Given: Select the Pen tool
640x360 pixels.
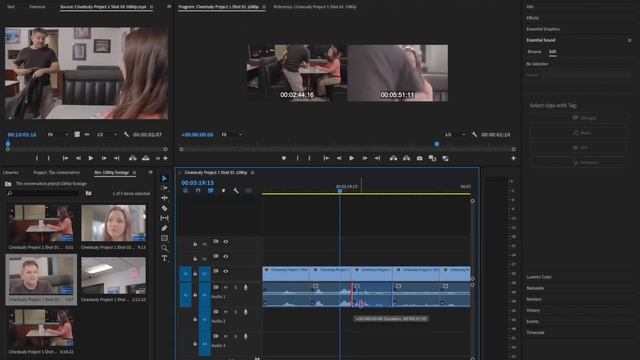Looking at the screenshot, I should (164, 228).
